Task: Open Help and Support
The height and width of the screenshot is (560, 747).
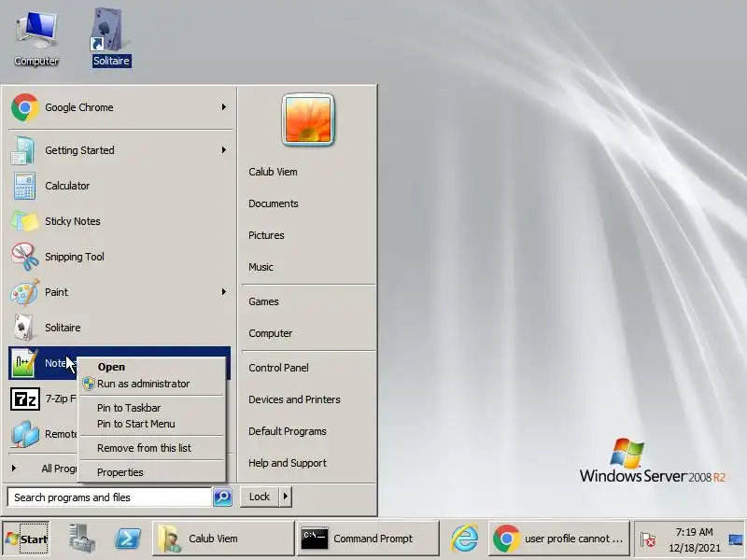Action: 288,463
